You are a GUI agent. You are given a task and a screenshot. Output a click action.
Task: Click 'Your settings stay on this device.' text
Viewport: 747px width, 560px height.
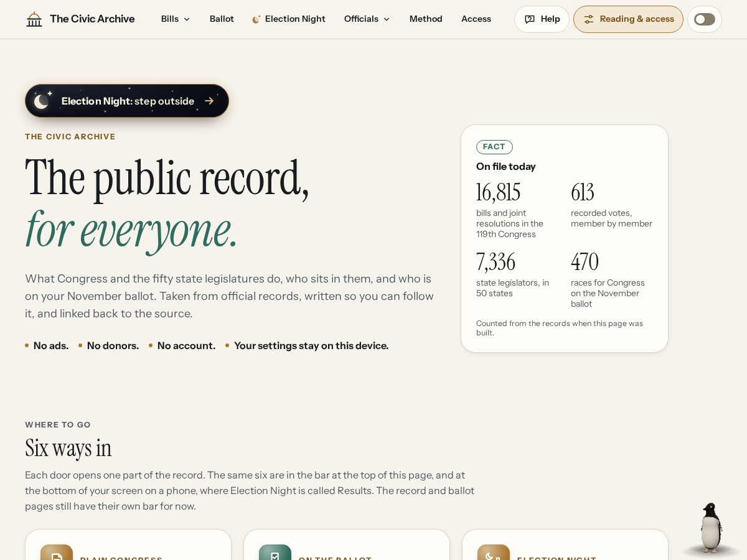pyautogui.click(x=311, y=345)
